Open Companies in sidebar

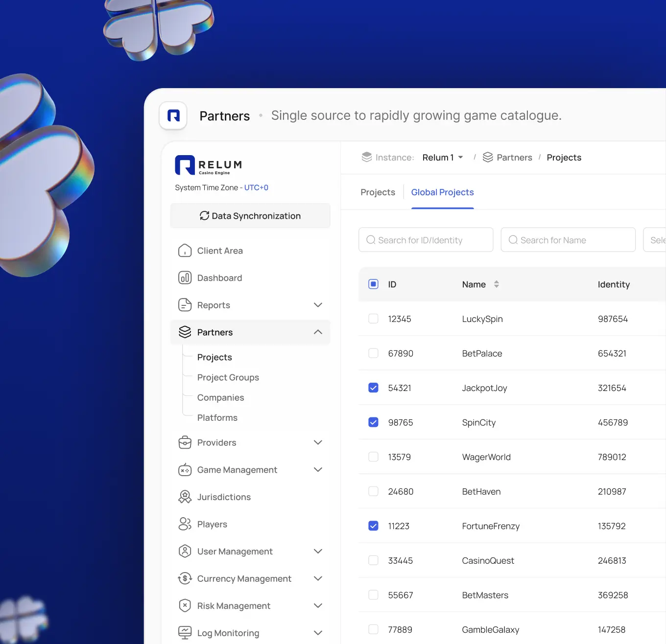pos(220,397)
